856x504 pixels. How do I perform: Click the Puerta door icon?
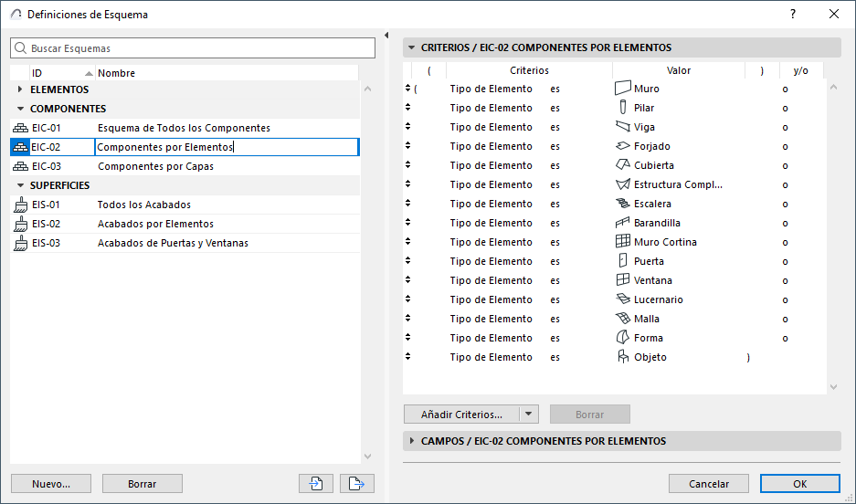pos(623,261)
